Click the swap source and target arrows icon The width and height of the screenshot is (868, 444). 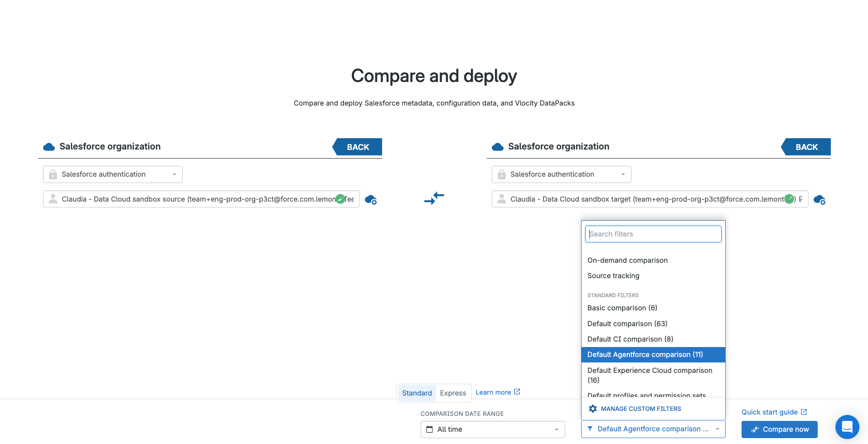434,198
